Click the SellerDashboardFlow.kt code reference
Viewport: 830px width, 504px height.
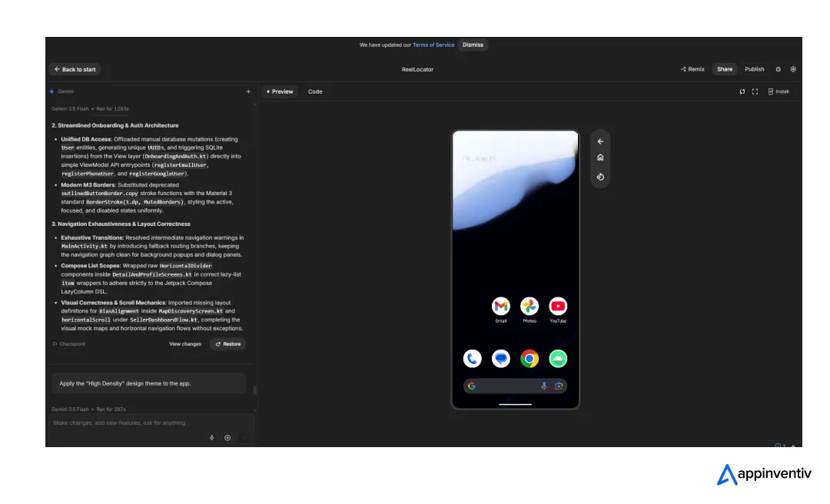pos(164,320)
